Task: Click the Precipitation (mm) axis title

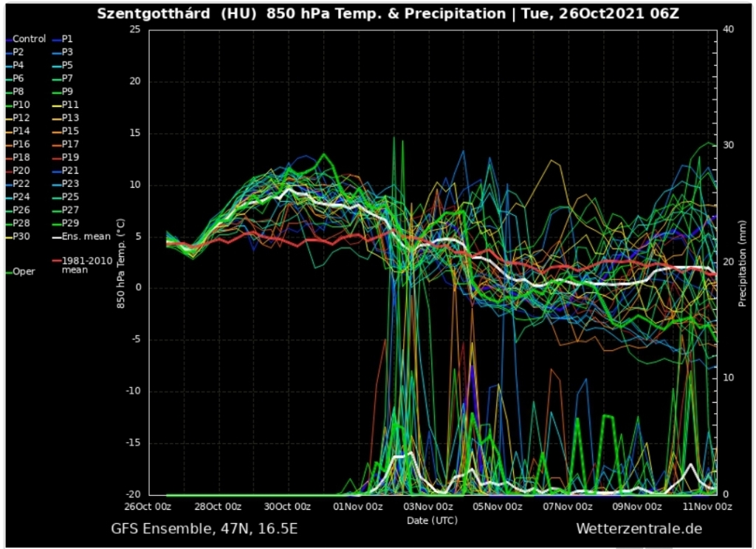Action: coord(742,262)
